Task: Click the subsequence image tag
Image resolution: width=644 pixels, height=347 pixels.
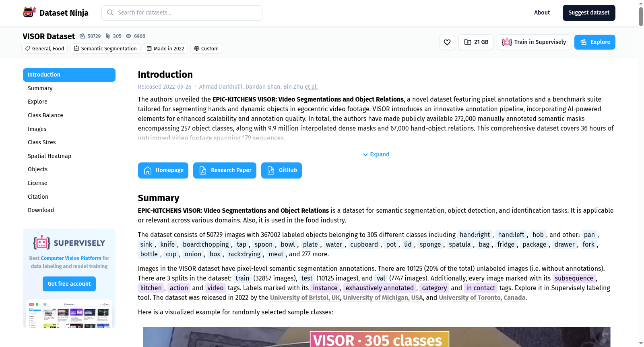Action: tap(574, 278)
